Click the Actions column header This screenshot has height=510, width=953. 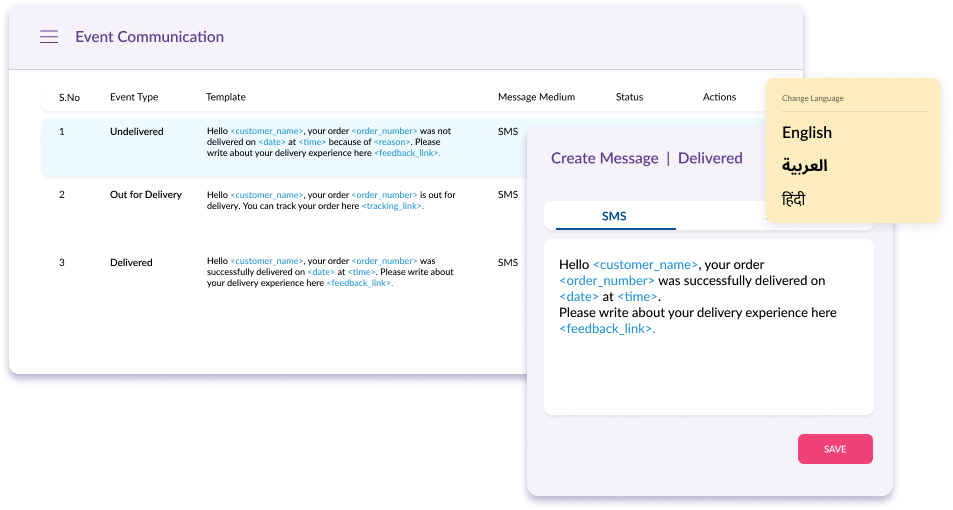[719, 97]
